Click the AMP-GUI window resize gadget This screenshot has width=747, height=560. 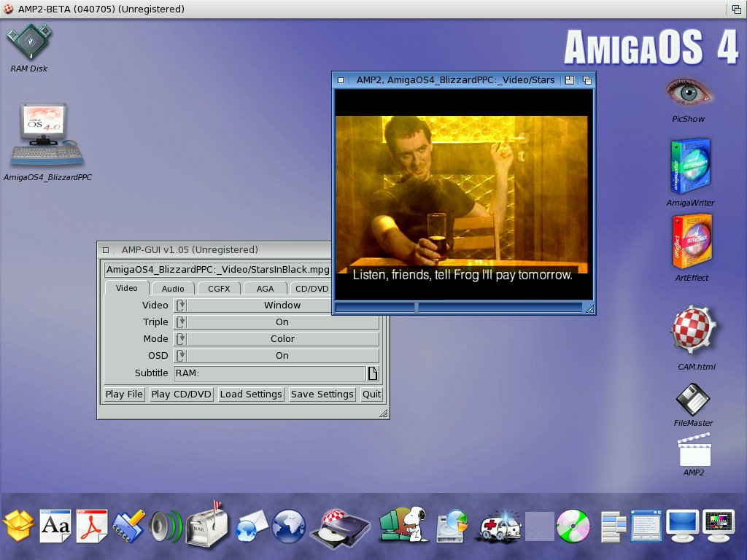tap(384, 413)
